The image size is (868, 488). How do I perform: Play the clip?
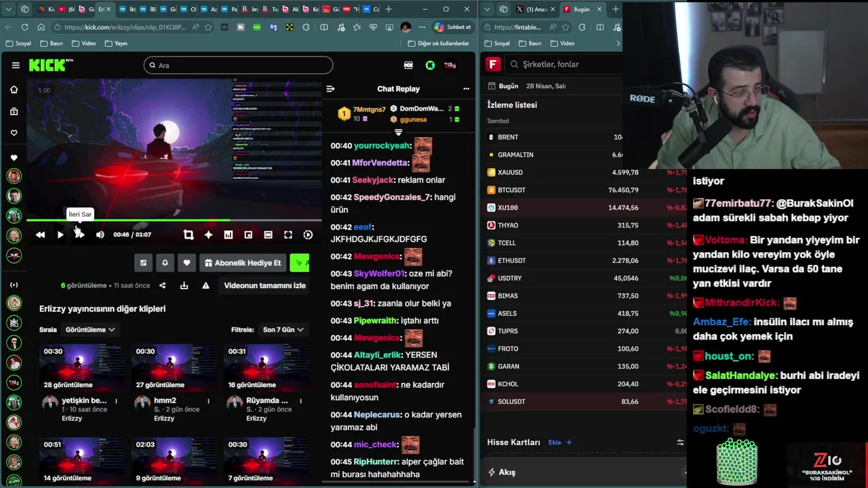[x=60, y=235]
